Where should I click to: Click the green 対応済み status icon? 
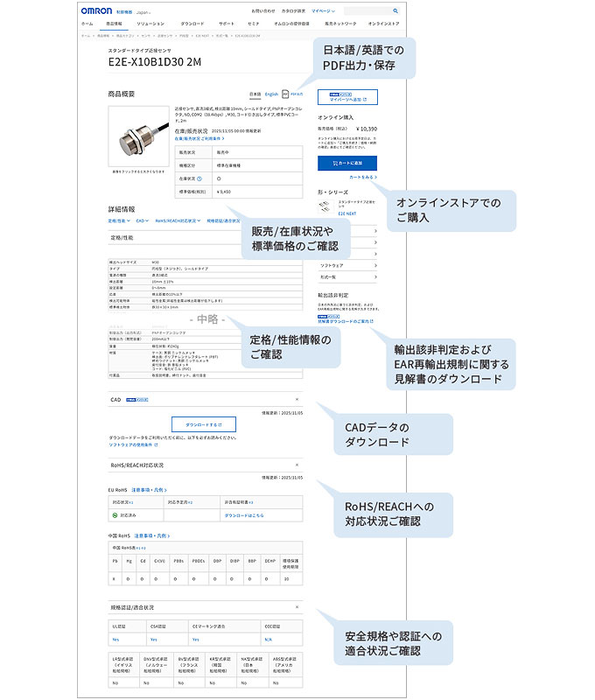(114, 516)
